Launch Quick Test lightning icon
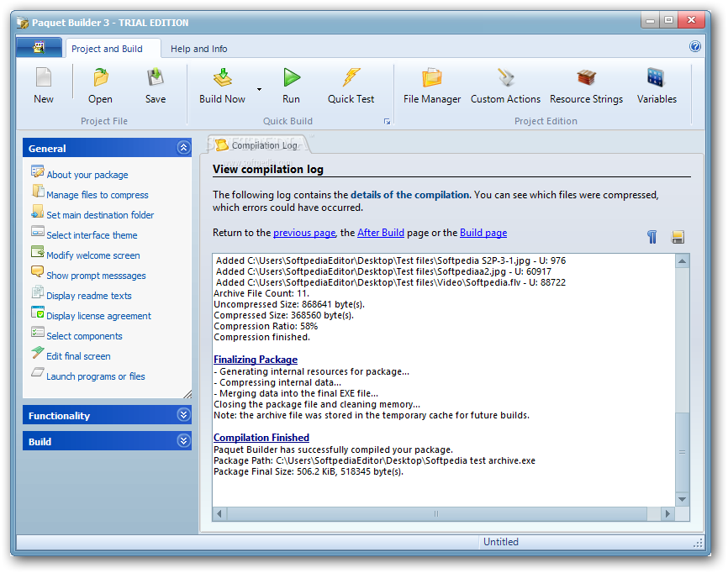Screen dimensions: 728x573 click(351, 77)
